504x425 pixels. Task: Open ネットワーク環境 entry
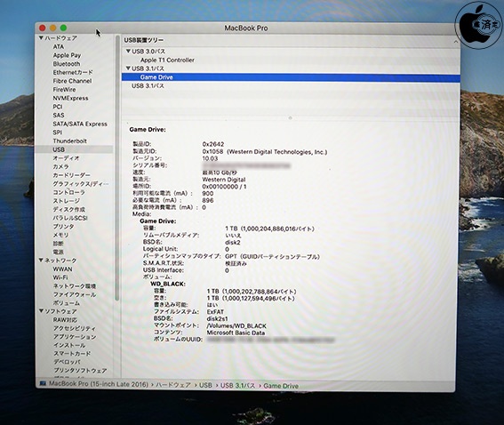(75, 285)
